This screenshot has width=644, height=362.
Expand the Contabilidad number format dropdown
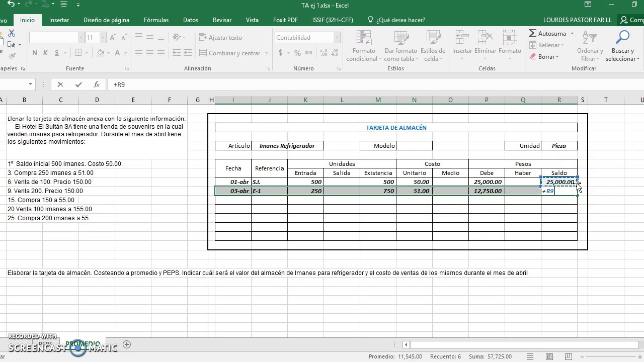pyautogui.click(x=337, y=38)
